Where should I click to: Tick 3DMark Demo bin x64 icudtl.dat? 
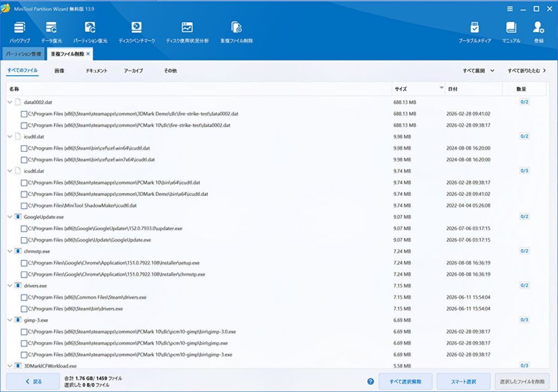pos(24,194)
